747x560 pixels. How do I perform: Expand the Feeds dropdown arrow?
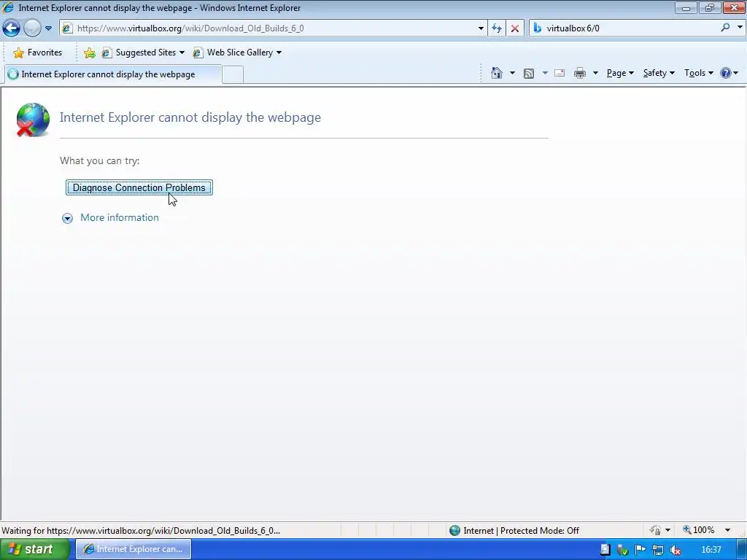(545, 73)
